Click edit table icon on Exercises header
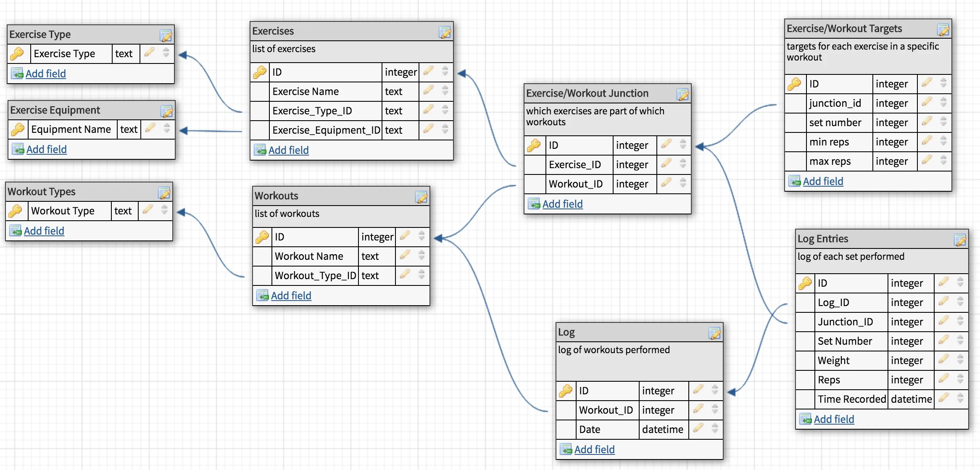The image size is (980, 470). pyautogui.click(x=445, y=32)
